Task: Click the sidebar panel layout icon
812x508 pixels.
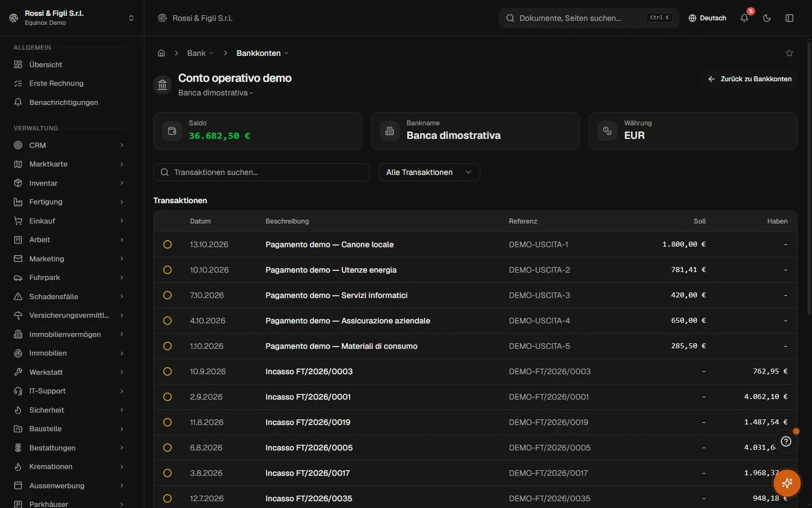Action: (x=789, y=18)
